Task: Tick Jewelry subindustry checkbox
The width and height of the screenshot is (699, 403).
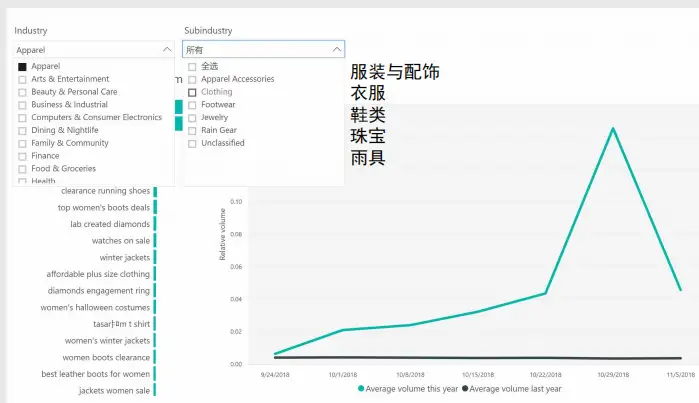Action: [192, 118]
